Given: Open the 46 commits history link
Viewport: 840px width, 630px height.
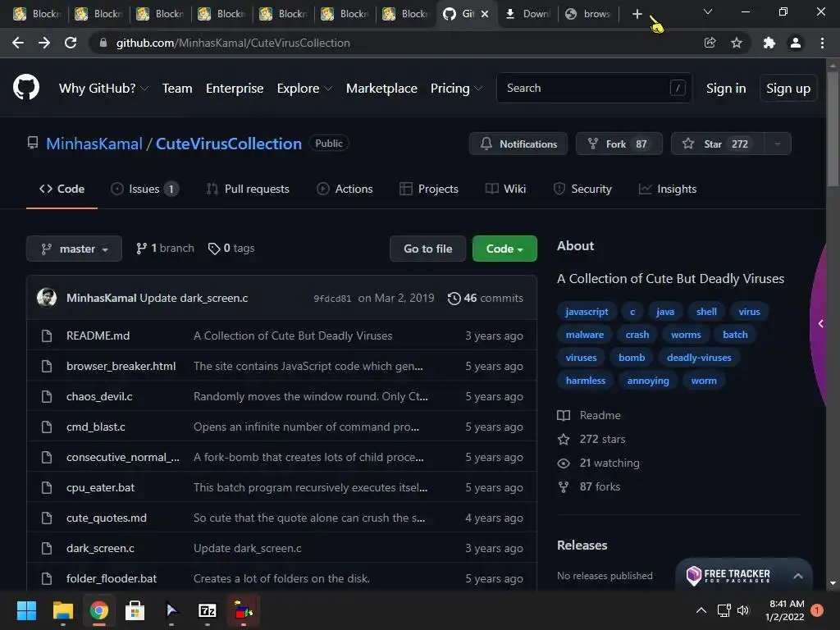Looking at the screenshot, I should click(x=486, y=298).
